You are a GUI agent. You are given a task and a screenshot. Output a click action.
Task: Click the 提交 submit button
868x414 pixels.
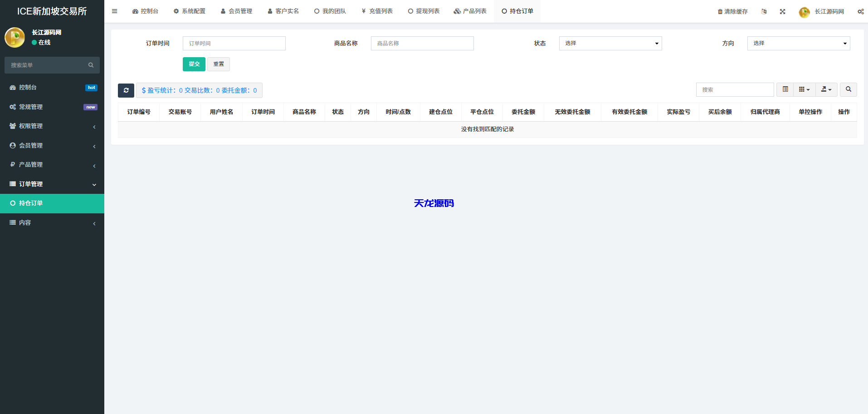pyautogui.click(x=194, y=64)
